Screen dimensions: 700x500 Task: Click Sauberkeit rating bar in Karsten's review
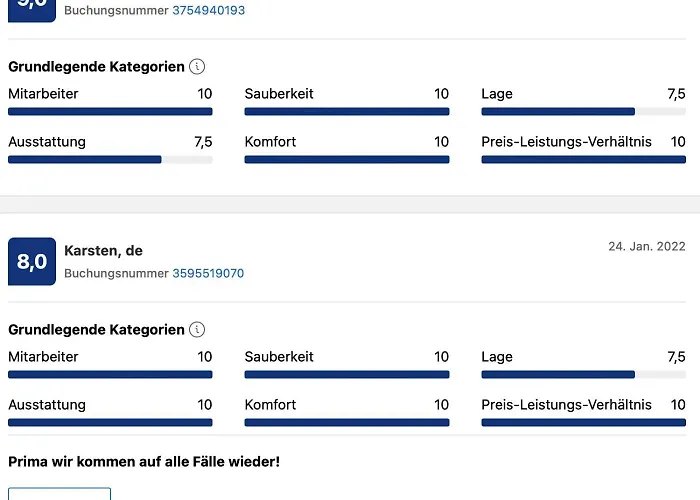pyautogui.click(x=347, y=375)
